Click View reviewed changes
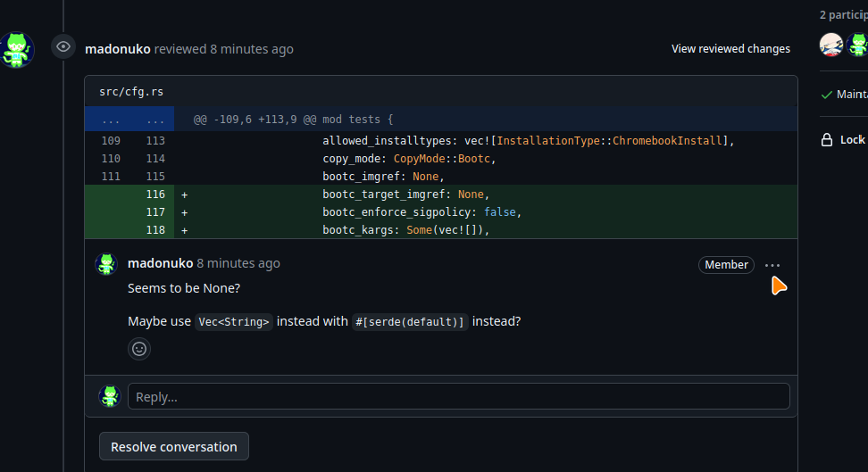Image resolution: width=868 pixels, height=472 pixels. (730, 49)
